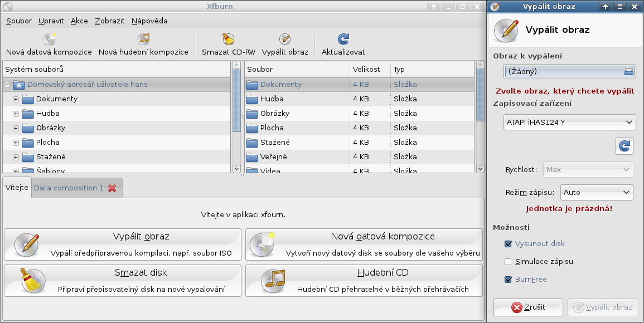The height and width of the screenshot is (323, 644).
Task: Click the Nová hudební kompozice toolbar icon
Action: (x=143, y=39)
